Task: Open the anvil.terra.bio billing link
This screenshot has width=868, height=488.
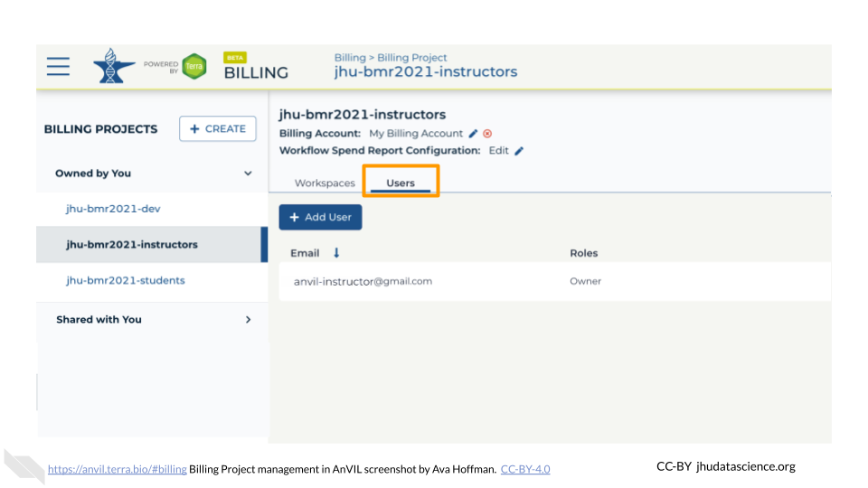Action: pos(117,469)
